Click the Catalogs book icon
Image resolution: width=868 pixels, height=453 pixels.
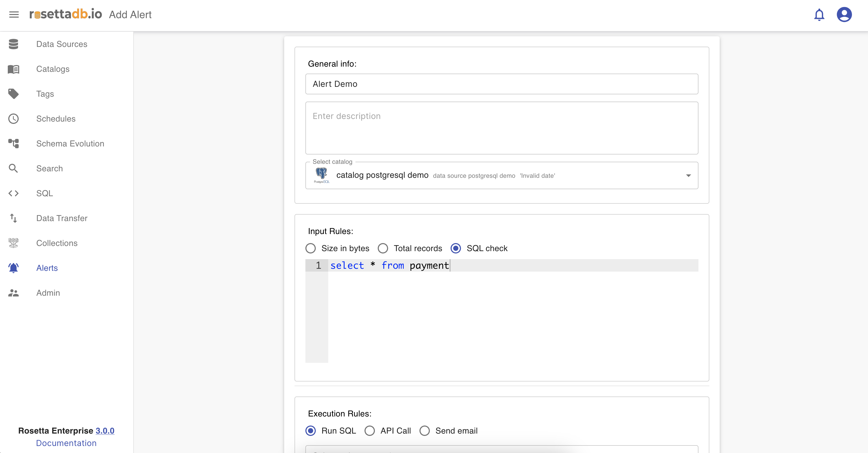click(13, 69)
